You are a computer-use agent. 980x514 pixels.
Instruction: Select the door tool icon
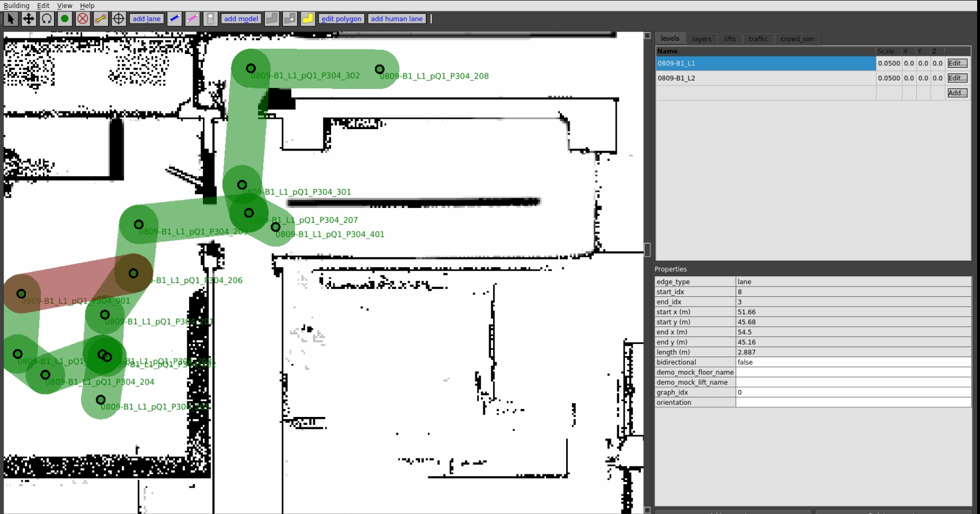pos(210,19)
